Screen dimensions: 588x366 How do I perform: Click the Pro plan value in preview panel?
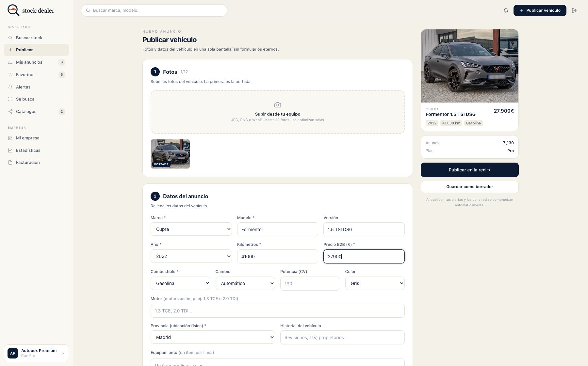point(511,151)
